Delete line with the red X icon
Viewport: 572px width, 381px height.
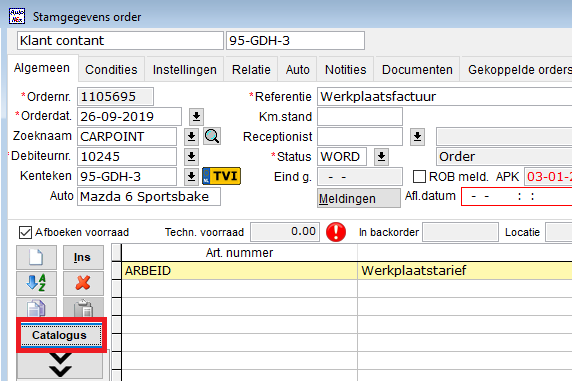click(x=83, y=283)
